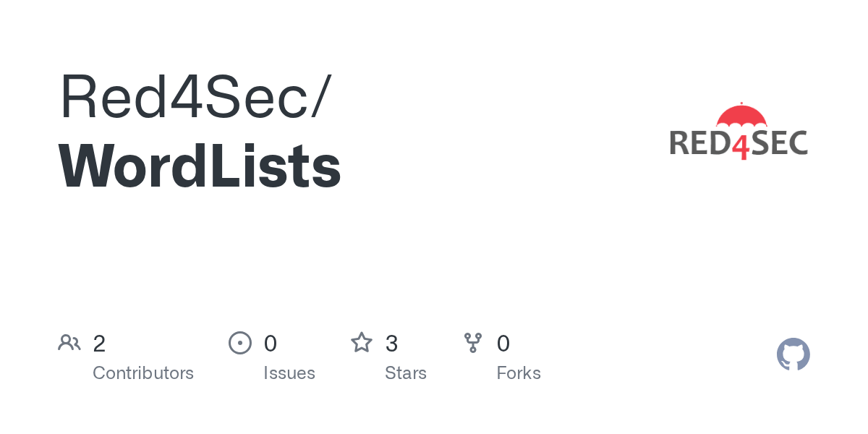The height and width of the screenshot is (434, 868).
Task: Click the Forks label
Action: [519, 373]
